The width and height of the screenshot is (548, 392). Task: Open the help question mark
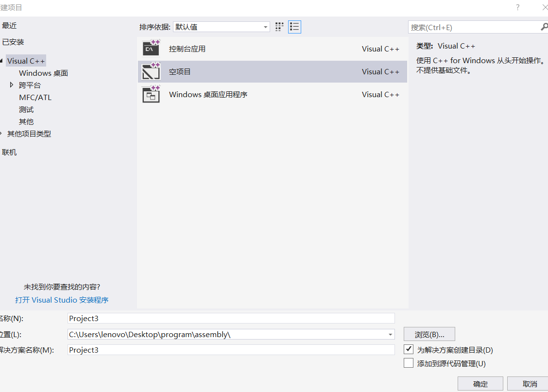click(x=517, y=7)
